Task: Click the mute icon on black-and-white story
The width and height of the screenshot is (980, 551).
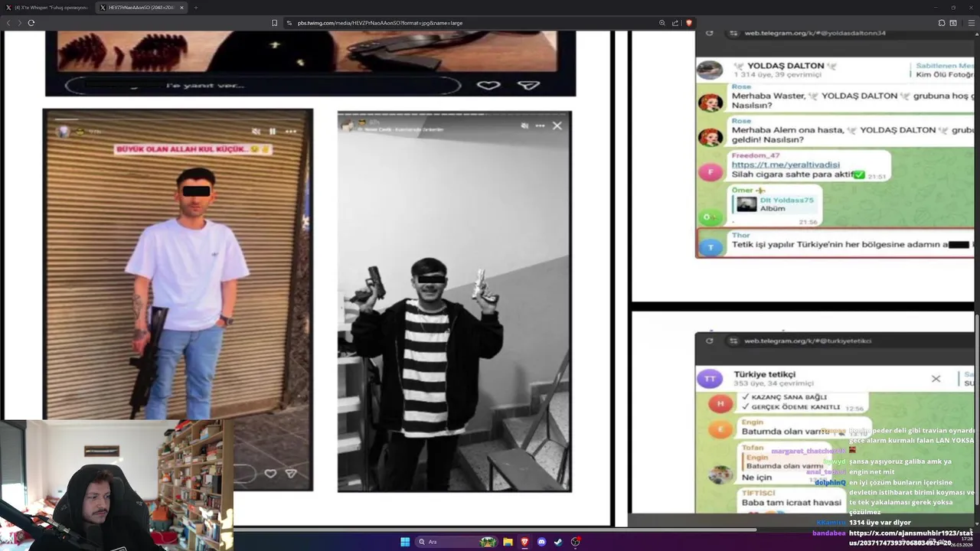Action: [x=524, y=126]
